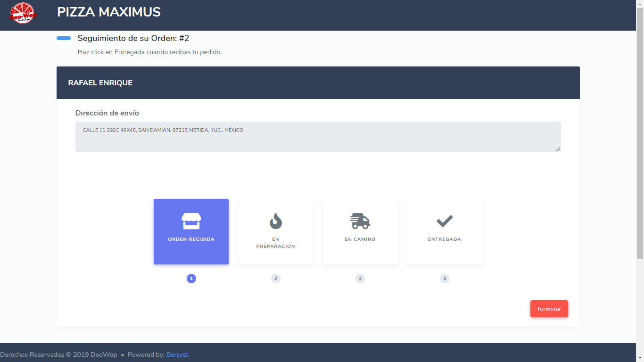This screenshot has width=644, height=362.
Task: Click the ENTREGADA step label
Action: pyautogui.click(x=445, y=239)
